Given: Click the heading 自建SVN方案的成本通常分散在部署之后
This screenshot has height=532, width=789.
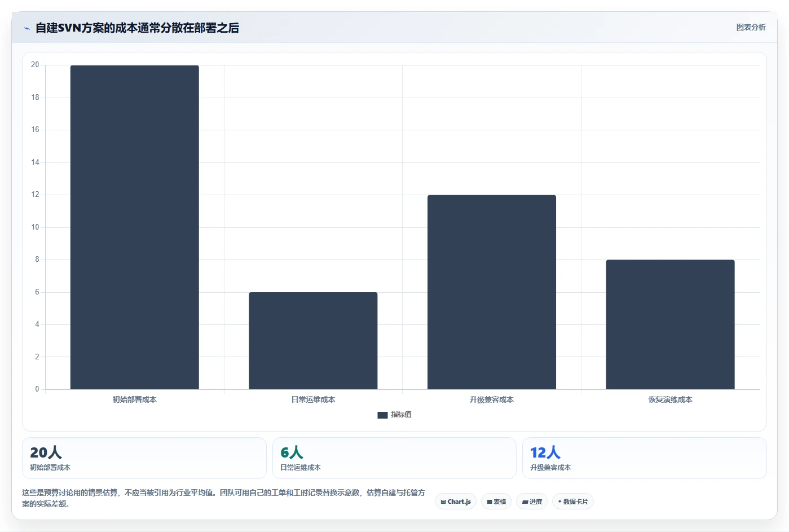Looking at the screenshot, I should 137,28.
